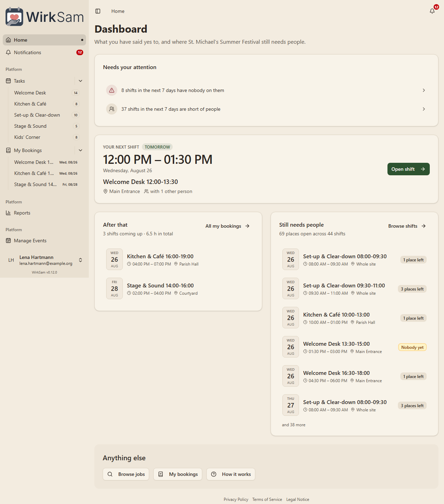
Task: Expand the 8 shifts have nobody row chevron
Action: (424, 90)
